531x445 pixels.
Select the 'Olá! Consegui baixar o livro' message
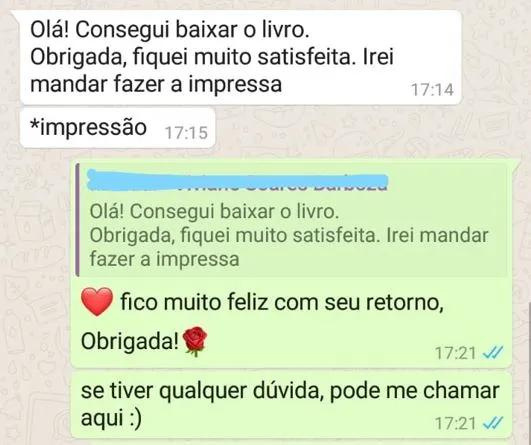pos(241,57)
